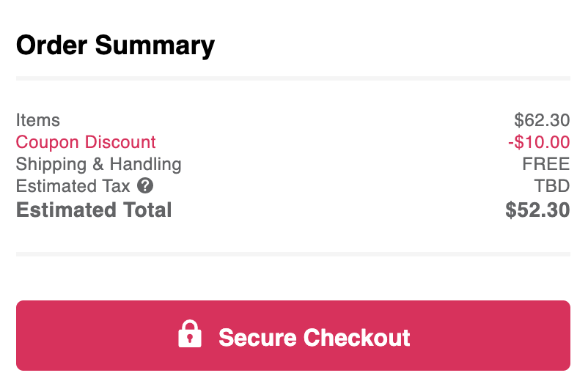This screenshot has width=588, height=381.
Task: Click the Order Summary heading
Action: pos(116,45)
